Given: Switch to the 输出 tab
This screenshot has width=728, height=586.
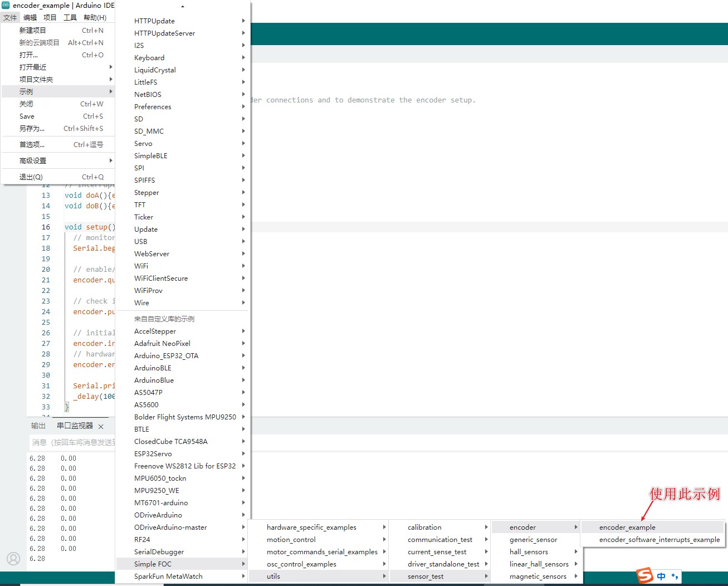Looking at the screenshot, I should click(x=37, y=426).
